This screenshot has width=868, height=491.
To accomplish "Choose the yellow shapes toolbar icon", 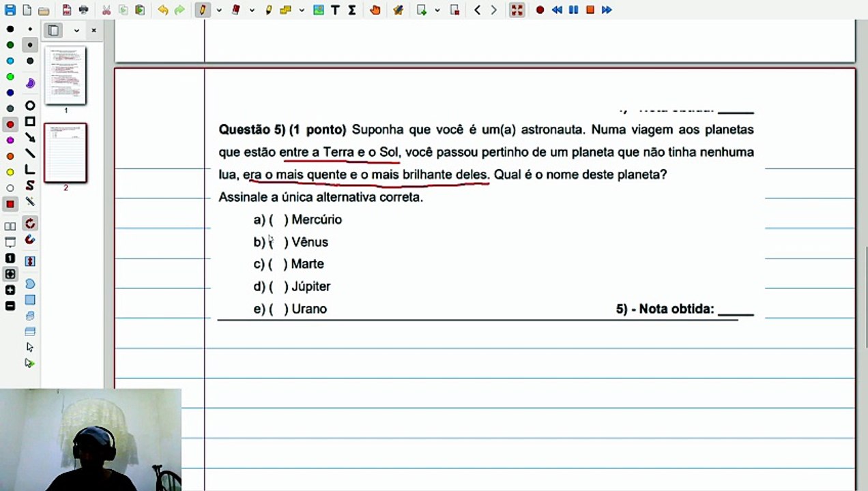I will (286, 10).
